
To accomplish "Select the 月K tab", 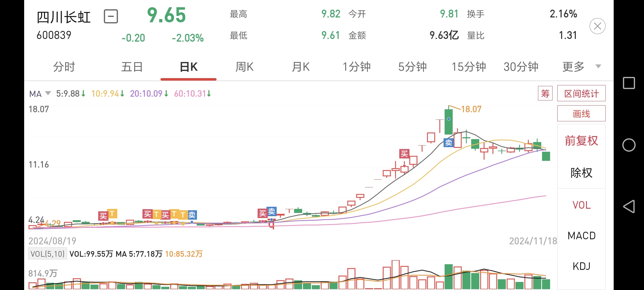I will coord(301,67).
